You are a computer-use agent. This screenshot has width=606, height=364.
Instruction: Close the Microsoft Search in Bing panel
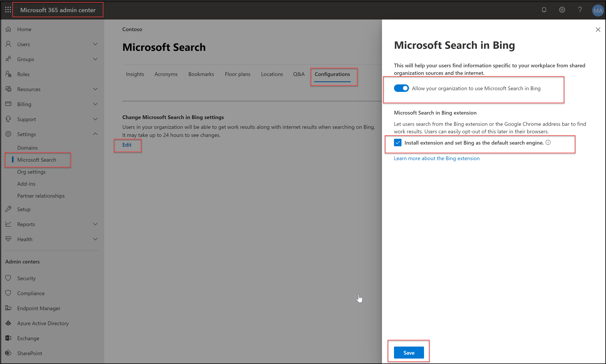pyautogui.click(x=598, y=30)
